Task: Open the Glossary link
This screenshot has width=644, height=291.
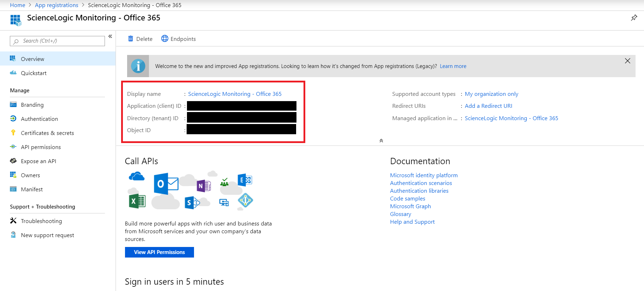Action: click(401, 214)
